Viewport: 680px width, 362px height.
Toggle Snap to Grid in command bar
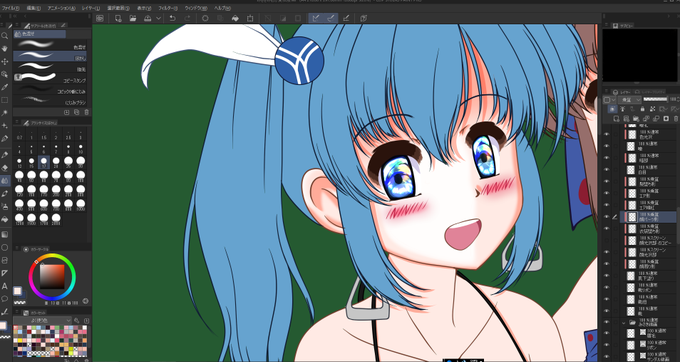click(x=346, y=18)
